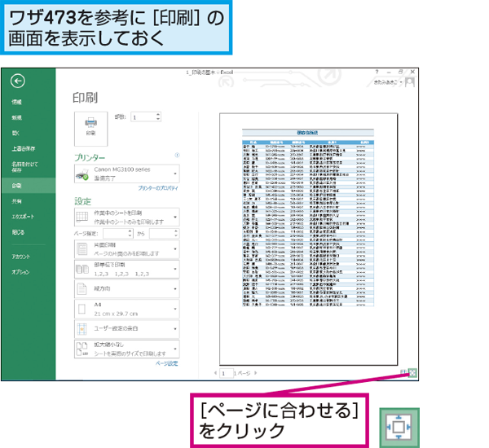This screenshot has width=489, height=448.
Task: Open the Page Setup link
Action: point(167,363)
